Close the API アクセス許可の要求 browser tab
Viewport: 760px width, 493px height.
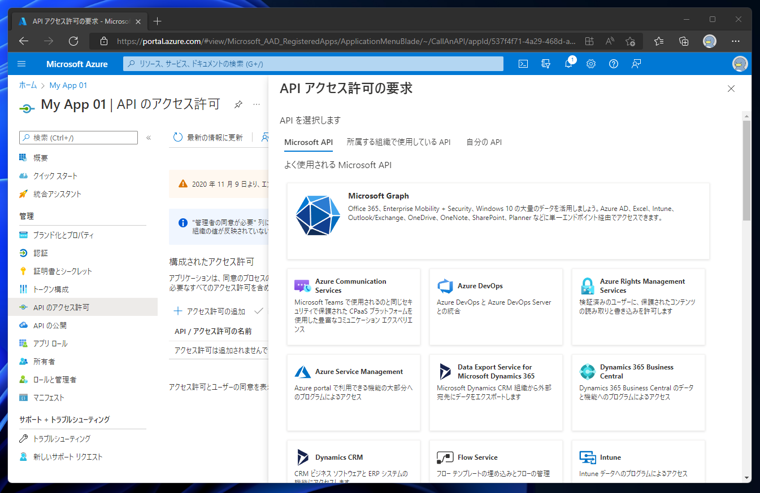point(138,21)
